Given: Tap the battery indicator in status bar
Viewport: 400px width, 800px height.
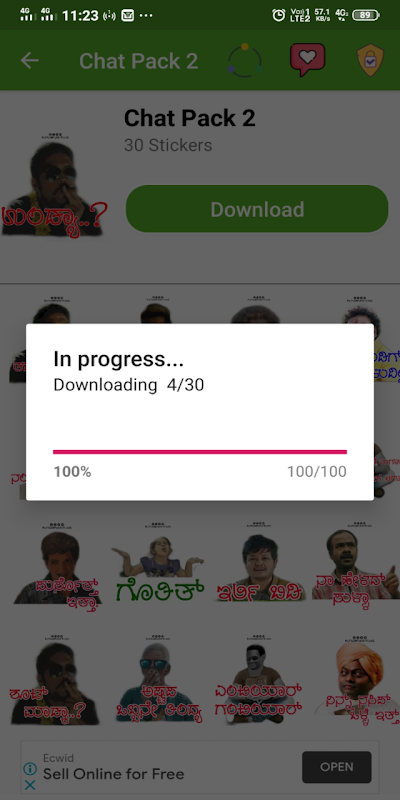Looking at the screenshot, I should [365, 15].
